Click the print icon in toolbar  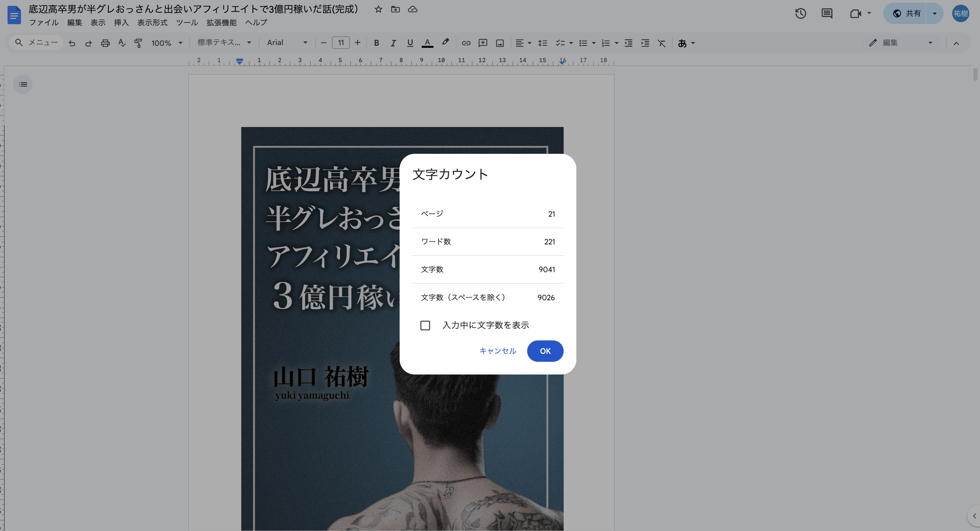[105, 43]
